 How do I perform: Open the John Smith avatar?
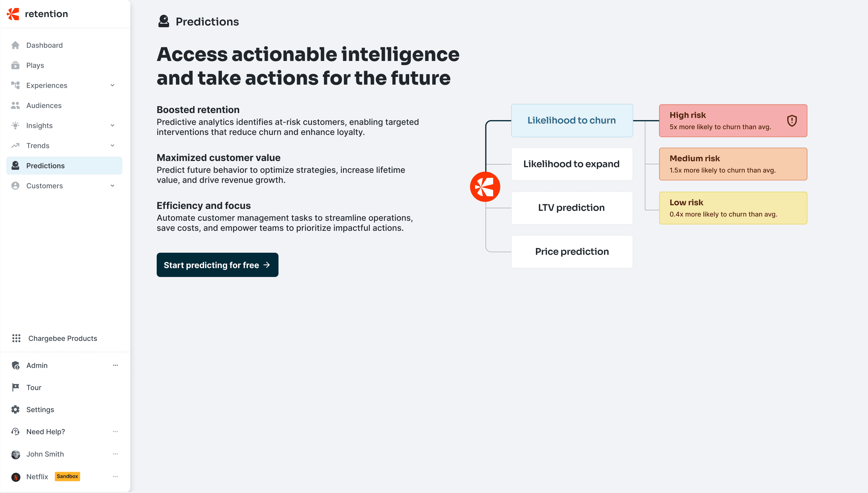[x=16, y=454]
